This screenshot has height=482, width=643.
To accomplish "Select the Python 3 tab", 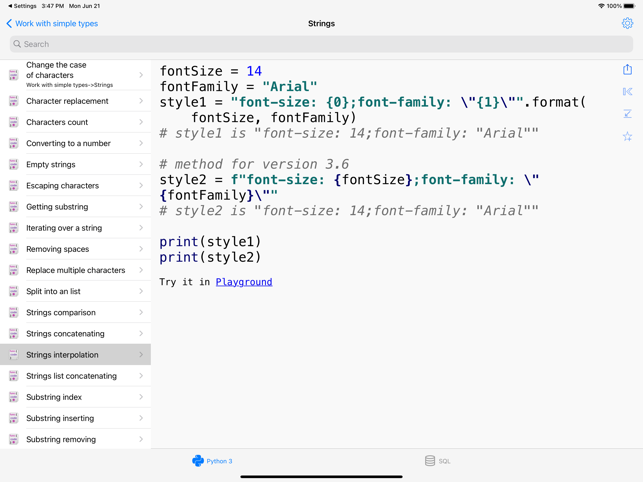I will click(x=212, y=461).
